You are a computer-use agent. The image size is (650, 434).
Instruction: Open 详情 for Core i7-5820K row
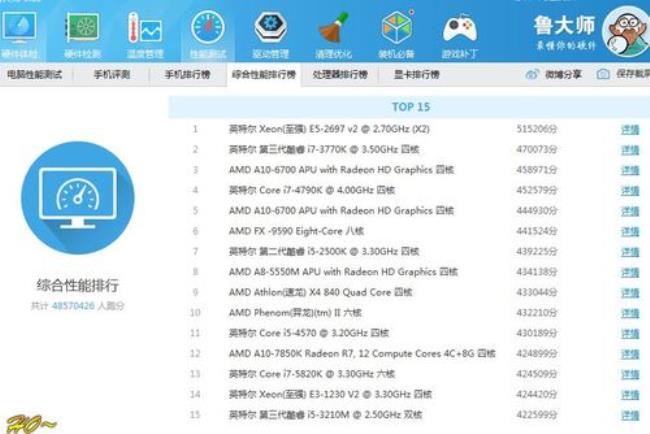point(630,374)
